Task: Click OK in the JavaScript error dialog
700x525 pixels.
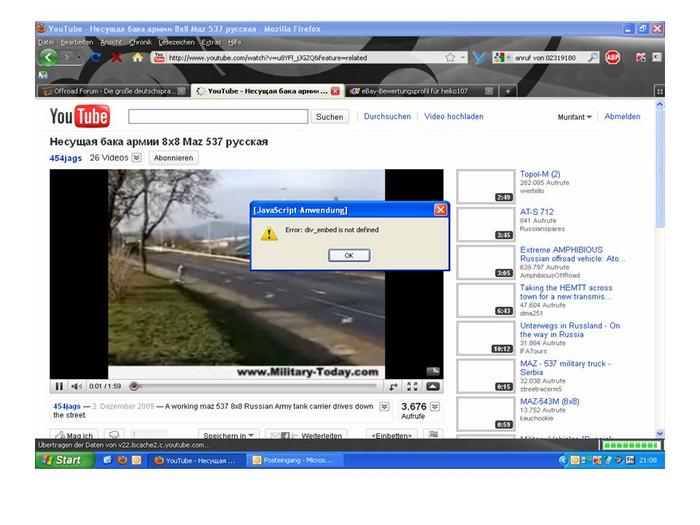Action: (x=349, y=255)
